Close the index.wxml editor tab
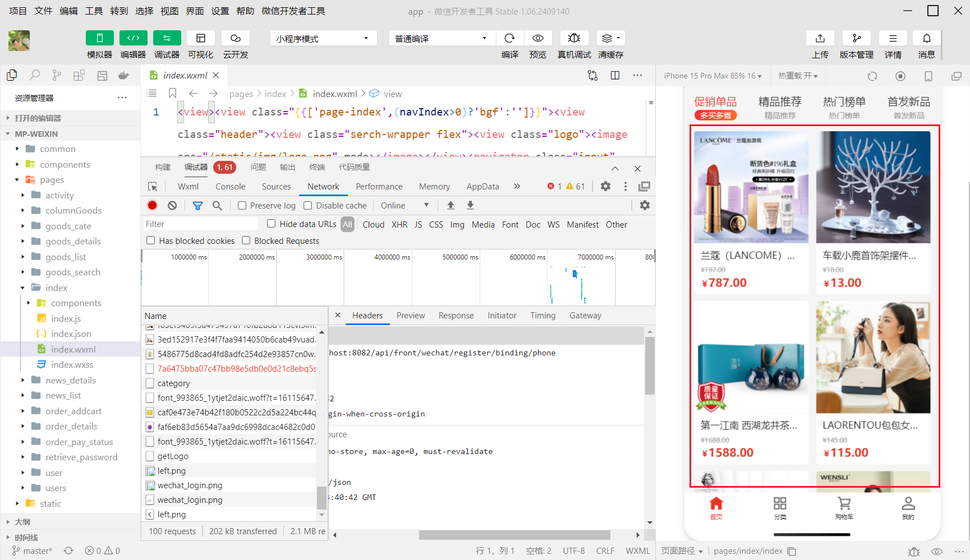This screenshot has width=970, height=560. (x=216, y=75)
